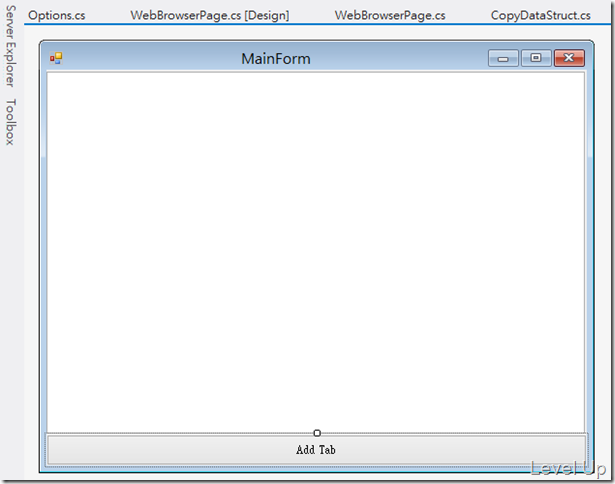Click the MainForm window icon

click(56, 58)
